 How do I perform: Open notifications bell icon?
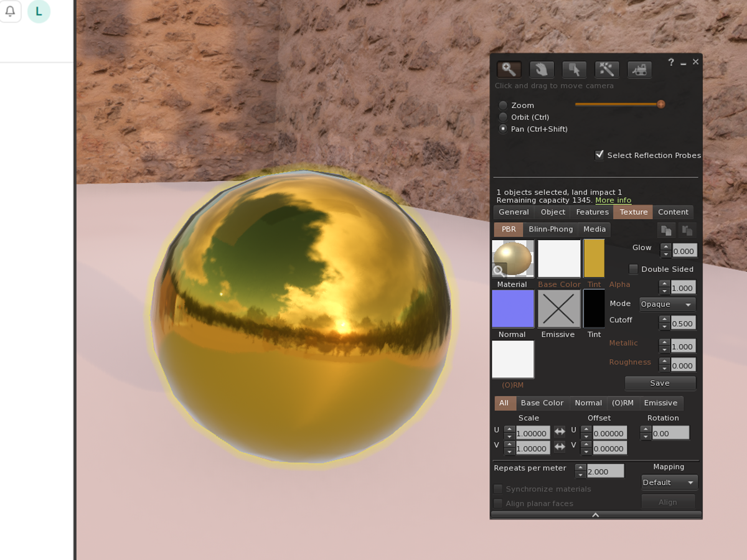10,11
